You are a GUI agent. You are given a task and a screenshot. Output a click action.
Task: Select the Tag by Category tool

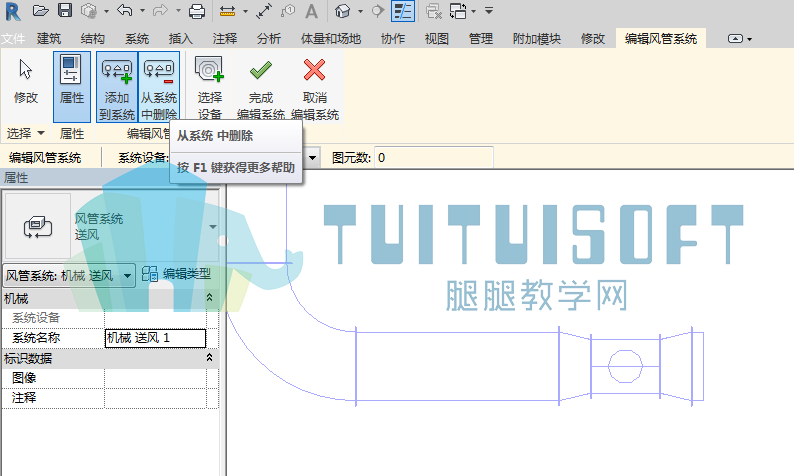[288, 11]
